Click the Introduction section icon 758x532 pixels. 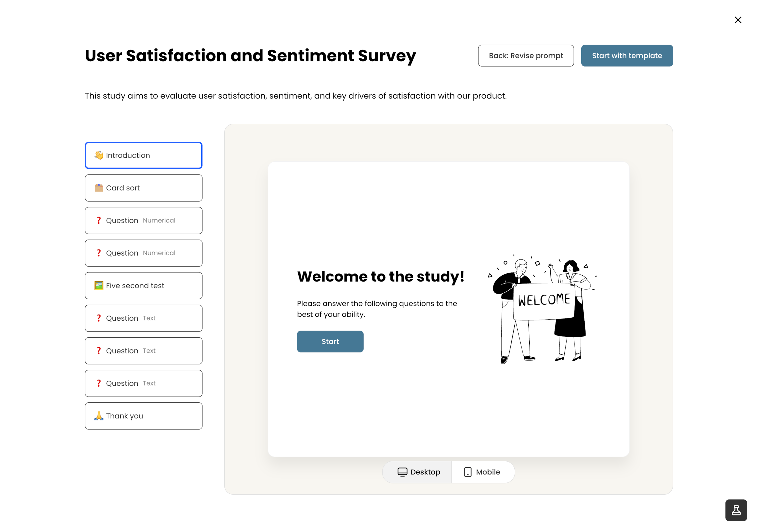pyautogui.click(x=99, y=155)
